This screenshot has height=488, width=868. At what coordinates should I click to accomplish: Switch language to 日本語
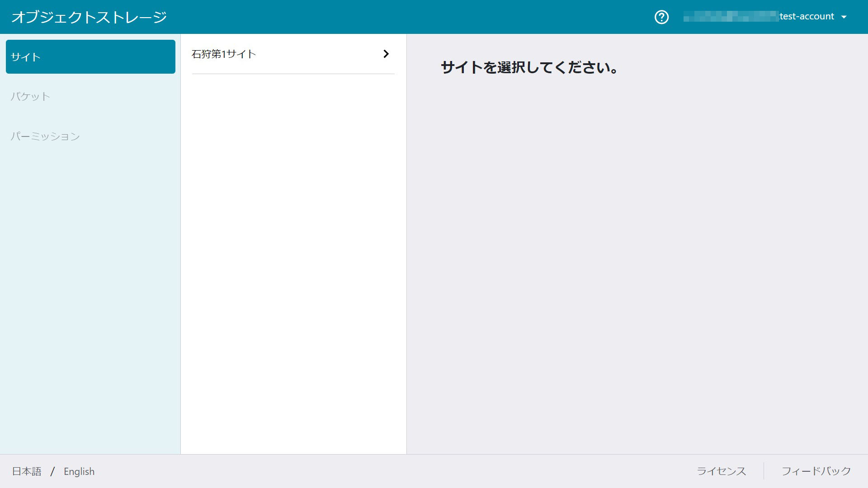point(27,471)
